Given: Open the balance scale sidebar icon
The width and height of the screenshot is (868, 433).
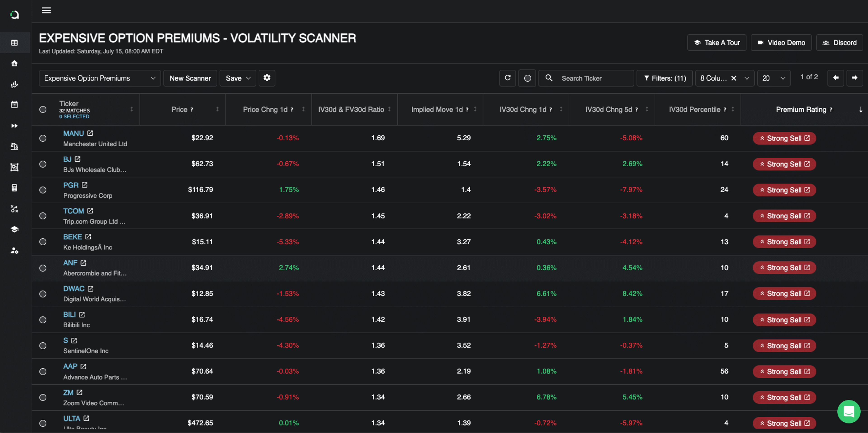Looking at the screenshot, I should 14,146.
